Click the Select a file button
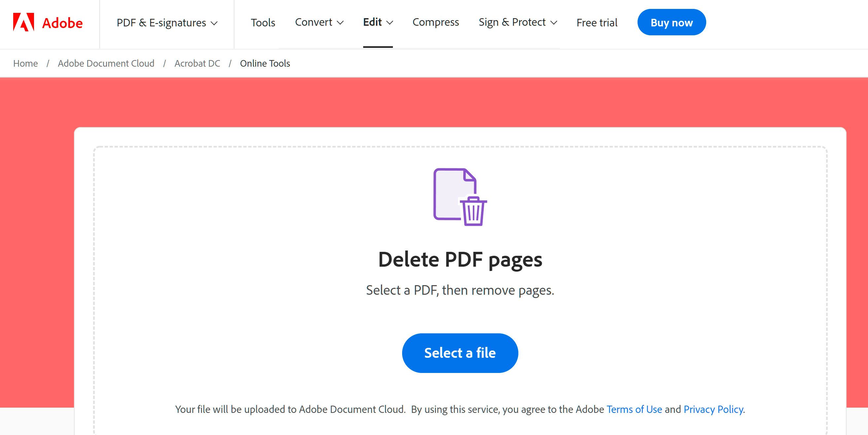 coord(460,353)
